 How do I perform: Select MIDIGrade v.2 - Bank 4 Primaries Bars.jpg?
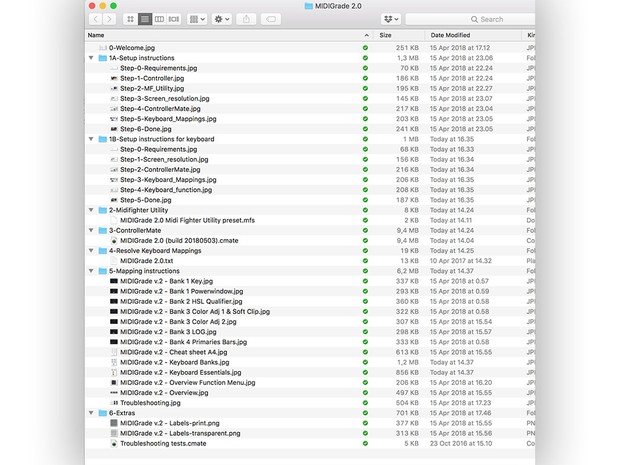pyautogui.click(x=183, y=342)
